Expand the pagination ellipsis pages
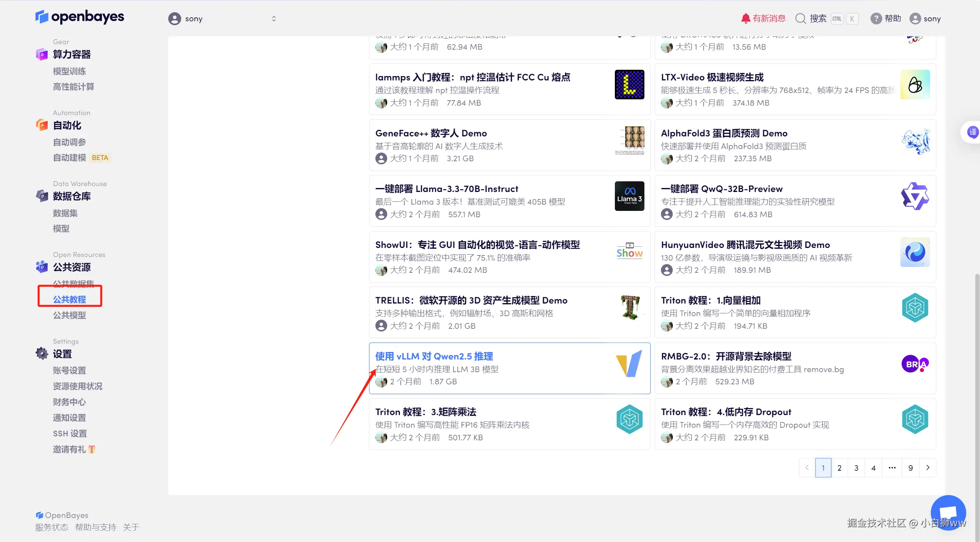980x542 pixels. pyautogui.click(x=892, y=467)
